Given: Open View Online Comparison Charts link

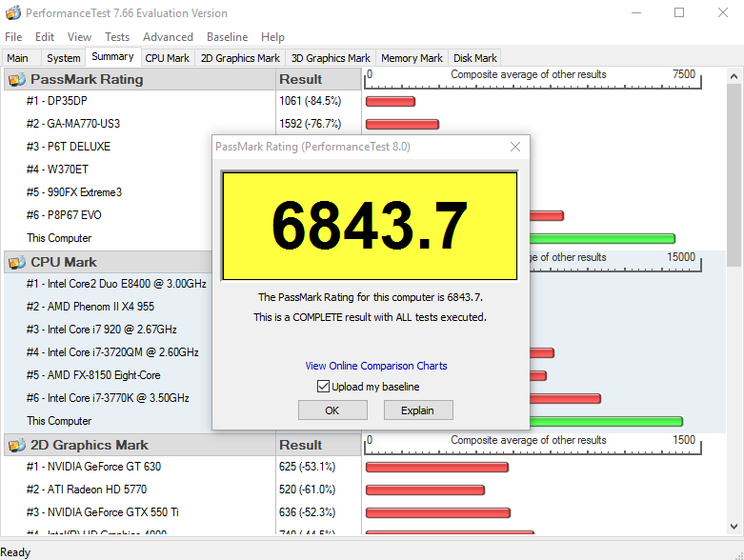Looking at the screenshot, I should pos(375,366).
